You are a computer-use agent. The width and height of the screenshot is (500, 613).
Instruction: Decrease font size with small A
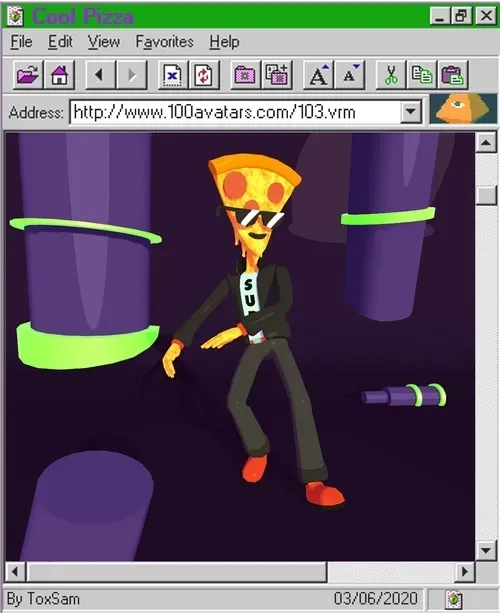coord(349,74)
